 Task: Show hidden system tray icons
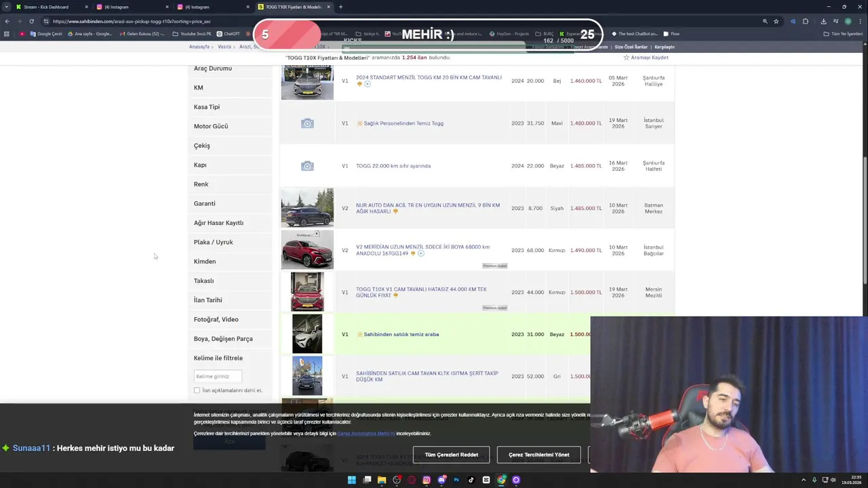pos(804,480)
